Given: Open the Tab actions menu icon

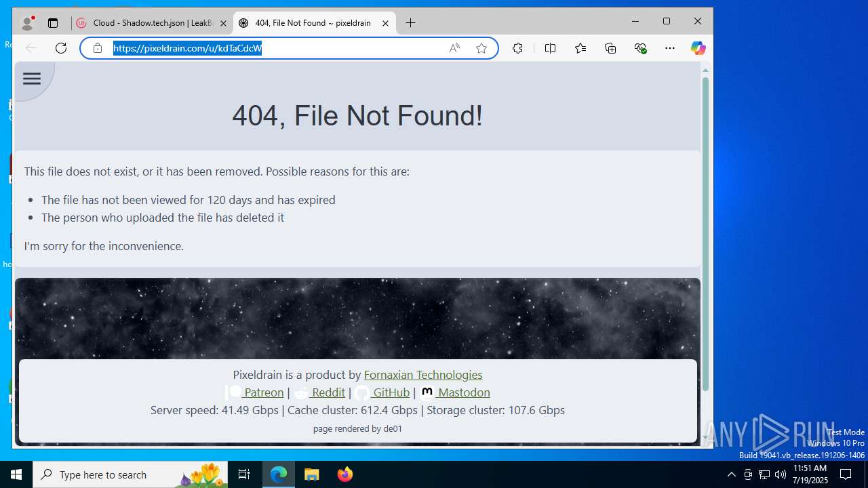Looking at the screenshot, I should point(53,23).
